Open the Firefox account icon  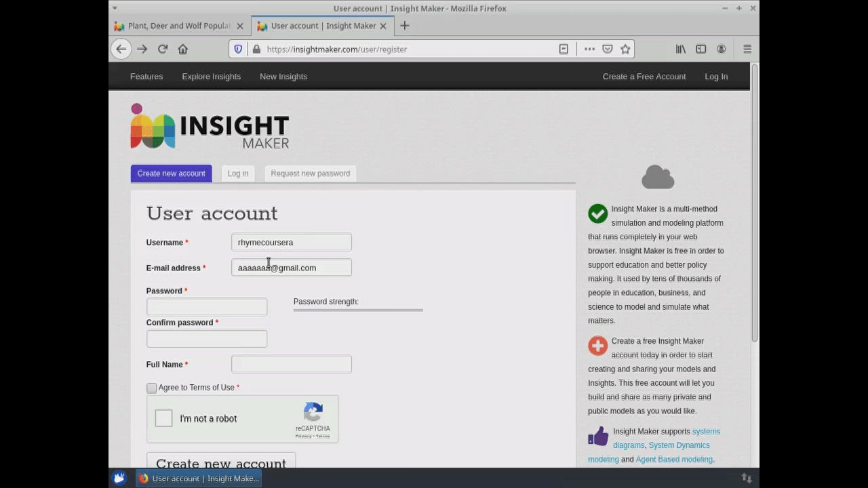click(721, 49)
